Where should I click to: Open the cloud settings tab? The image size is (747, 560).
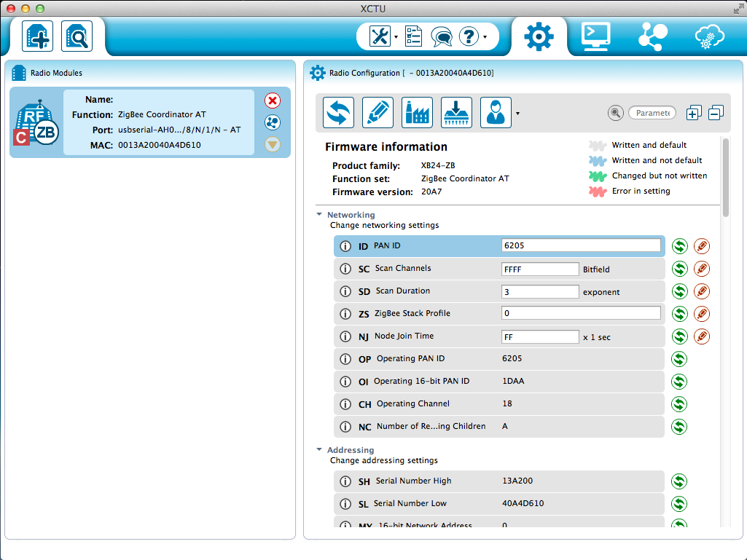[x=709, y=36]
